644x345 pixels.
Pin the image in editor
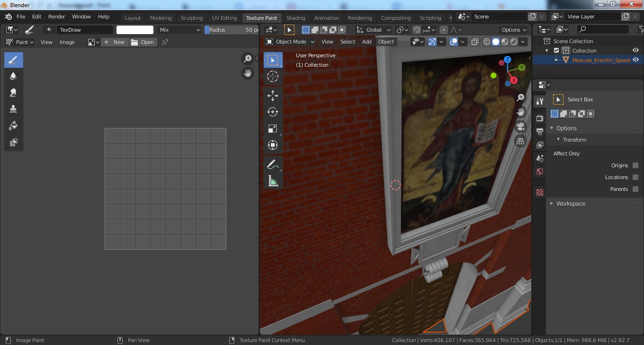point(165,42)
